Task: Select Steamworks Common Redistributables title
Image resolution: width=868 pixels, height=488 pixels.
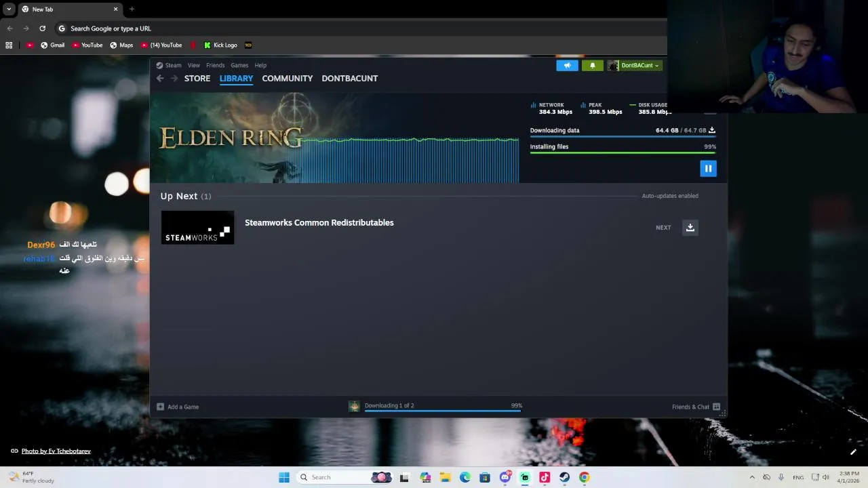Action: coord(319,222)
